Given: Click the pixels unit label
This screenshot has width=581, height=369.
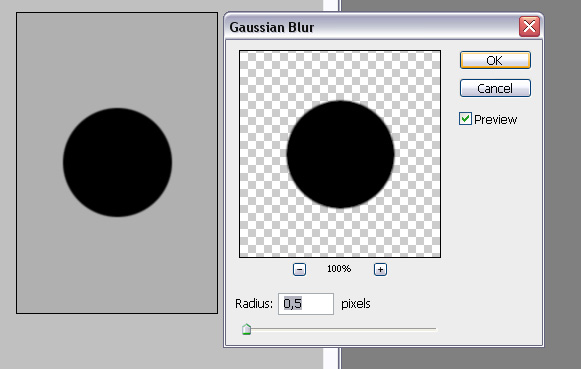Looking at the screenshot, I should [356, 304].
